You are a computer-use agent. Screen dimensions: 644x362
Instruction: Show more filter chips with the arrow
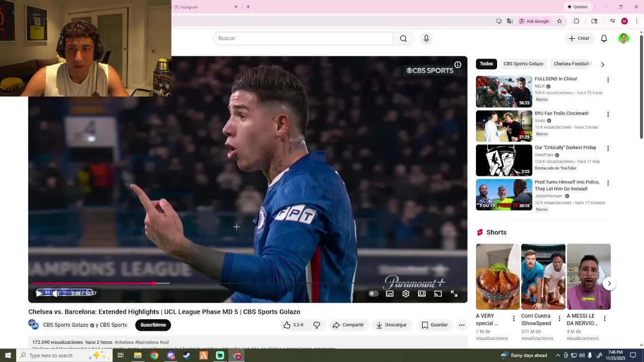(x=603, y=64)
